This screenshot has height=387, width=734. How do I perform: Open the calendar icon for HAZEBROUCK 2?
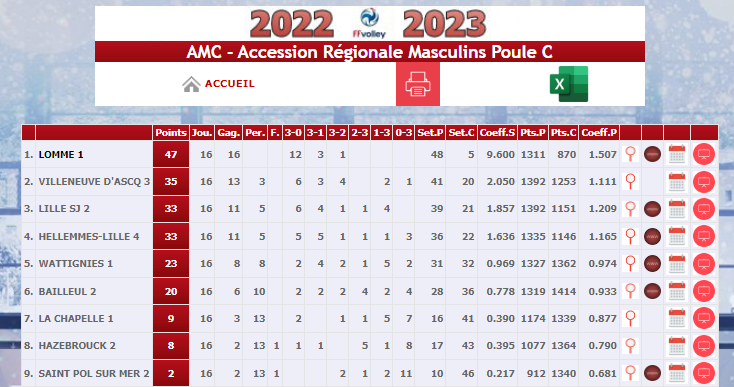coord(677,346)
